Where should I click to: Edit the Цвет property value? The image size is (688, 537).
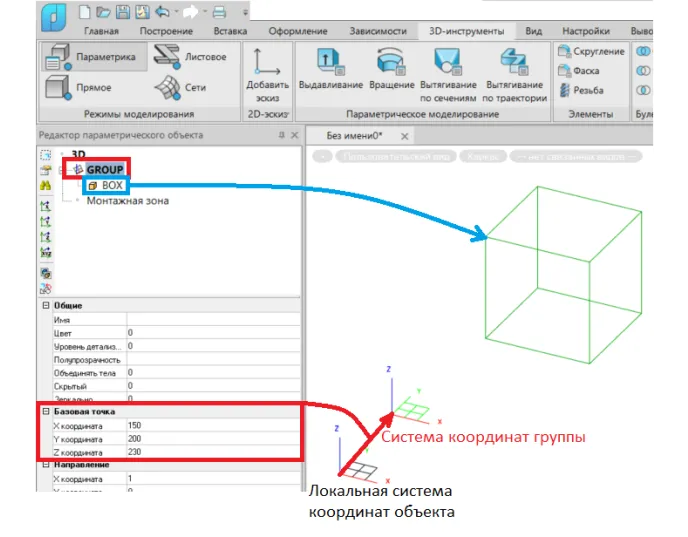pos(213,333)
